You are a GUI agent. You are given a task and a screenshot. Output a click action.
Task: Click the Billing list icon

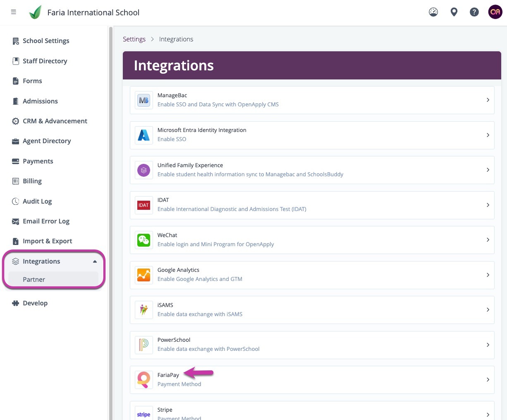(x=16, y=181)
